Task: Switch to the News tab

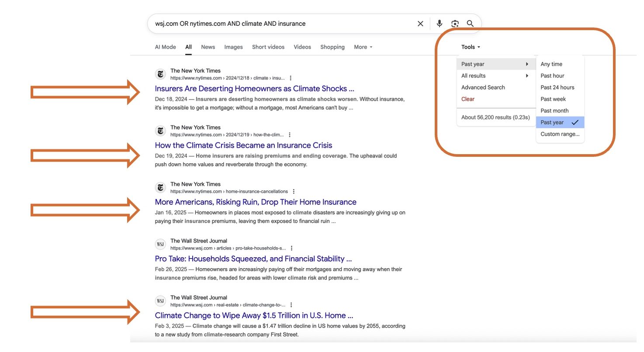Action: (208, 47)
